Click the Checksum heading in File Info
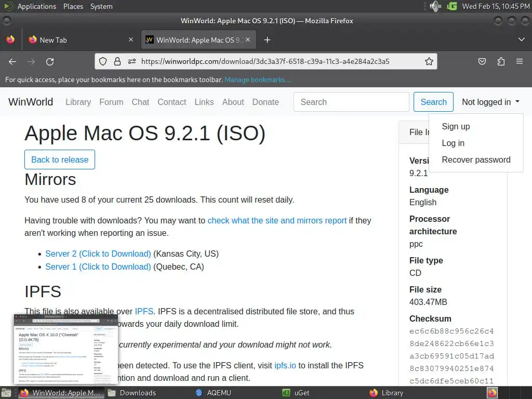The height and width of the screenshot is (399, 532). pos(430,318)
